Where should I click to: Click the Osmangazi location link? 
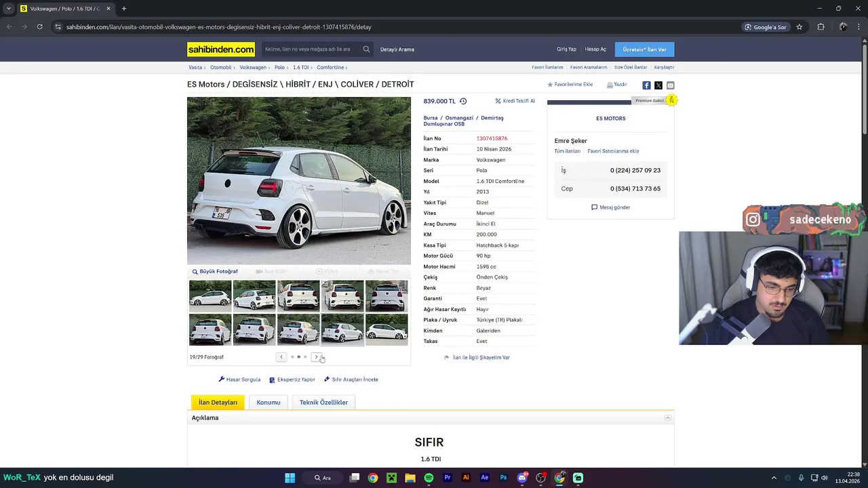[459, 118]
